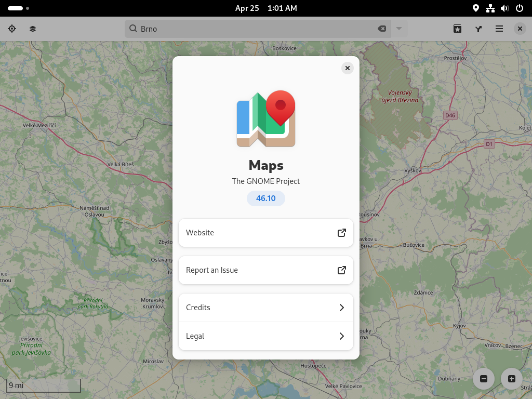
Task: Close the Maps window
Action: click(520, 29)
